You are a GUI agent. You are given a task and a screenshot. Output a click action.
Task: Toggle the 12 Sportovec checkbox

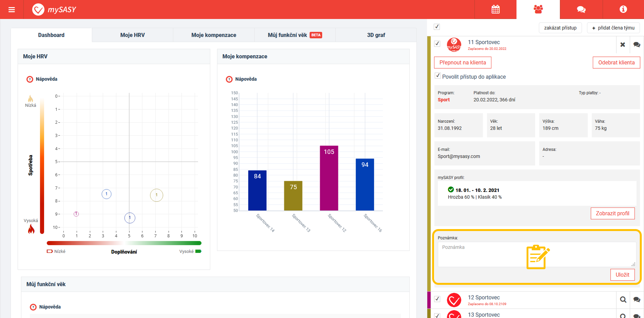[x=437, y=299]
